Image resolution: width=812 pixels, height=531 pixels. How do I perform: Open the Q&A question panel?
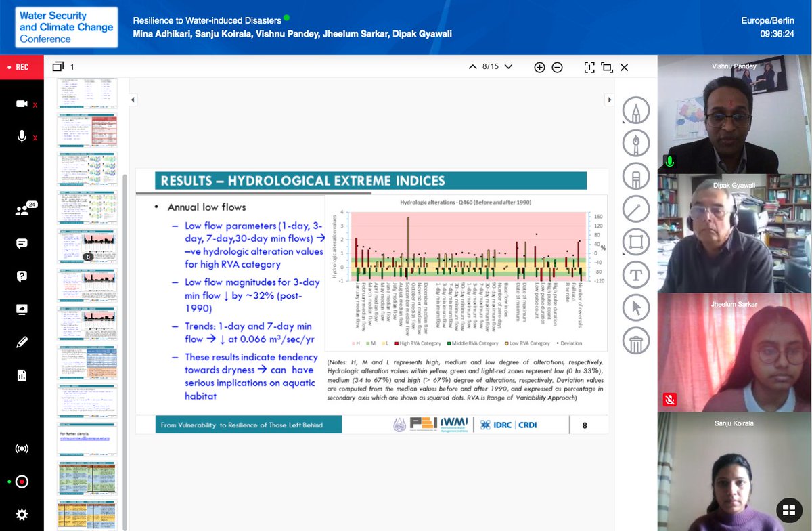(22, 276)
